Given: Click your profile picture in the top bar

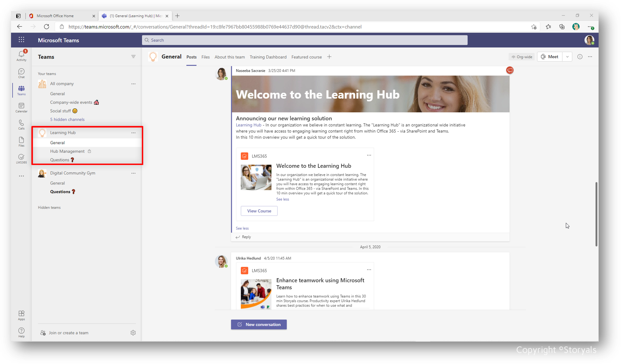Looking at the screenshot, I should pos(589,40).
